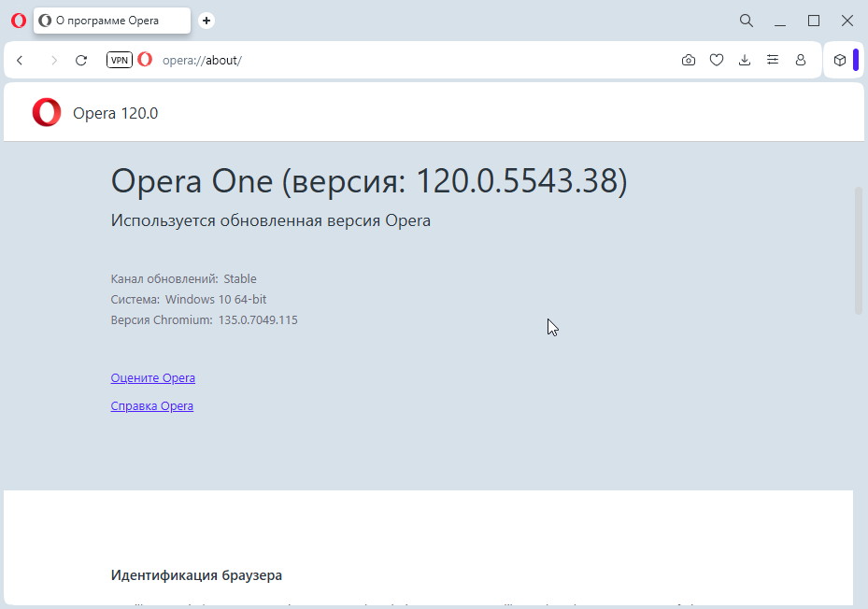The height and width of the screenshot is (609, 868).
Task: Open a new tab with plus button
Action: 206,21
